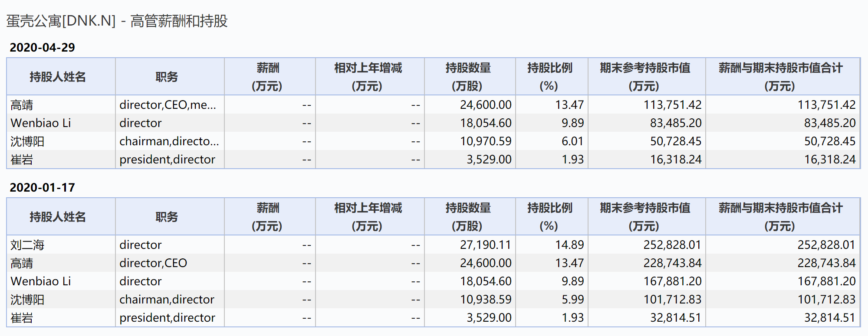Click the truncated "chairman,directo..." position cell

tap(169, 141)
